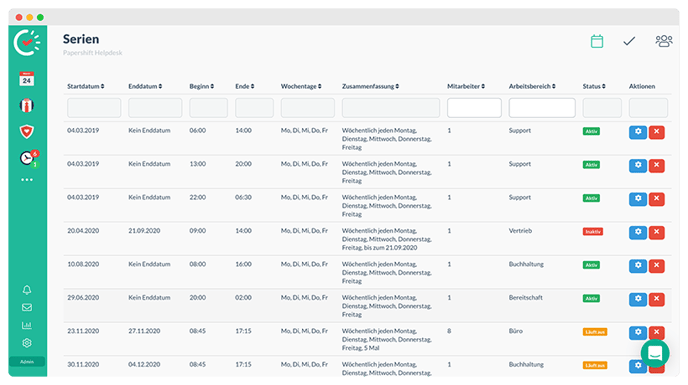Edit the 06:00 Support series with gear button

click(638, 132)
